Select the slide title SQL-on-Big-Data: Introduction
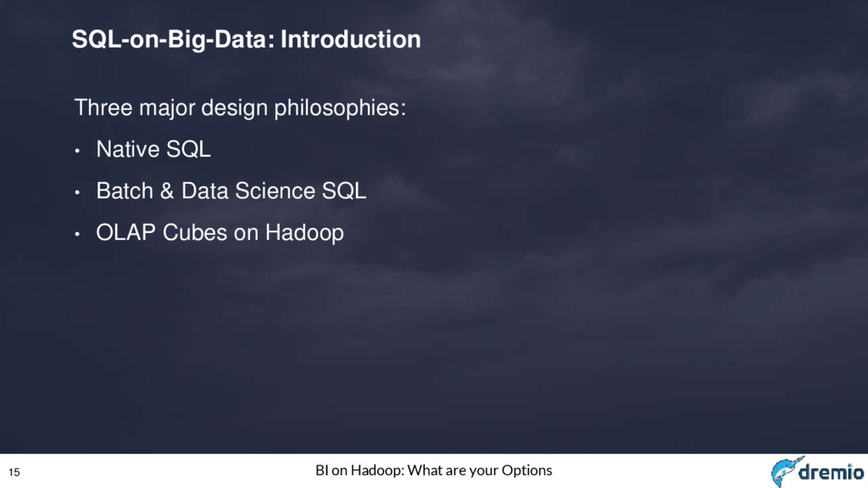This screenshot has width=868, height=488. (247, 39)
